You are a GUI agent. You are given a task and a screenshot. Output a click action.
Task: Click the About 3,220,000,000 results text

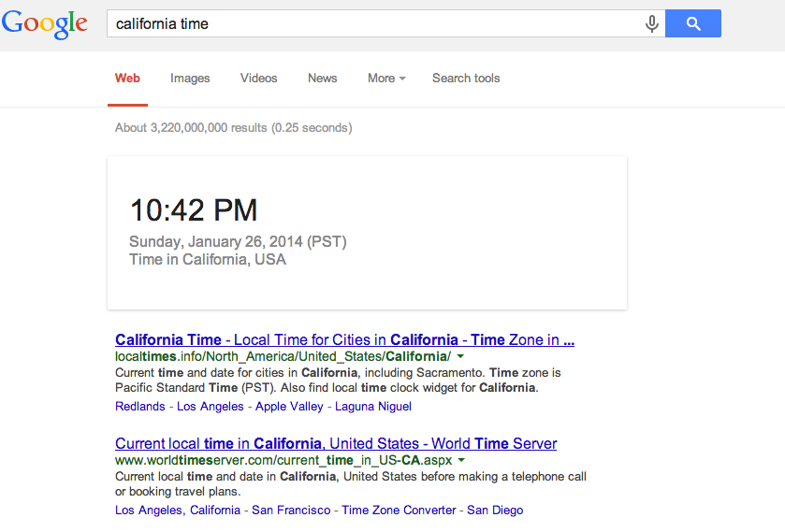point(233,128)
